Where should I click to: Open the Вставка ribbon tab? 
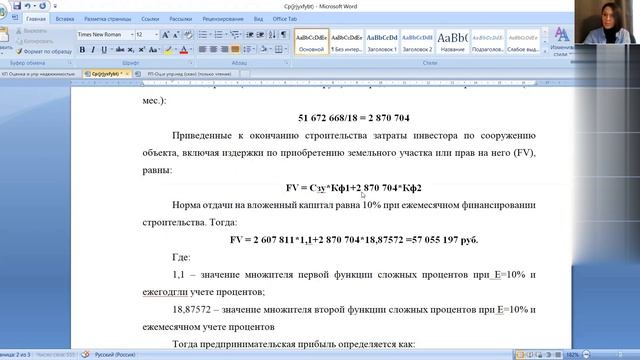65,19
